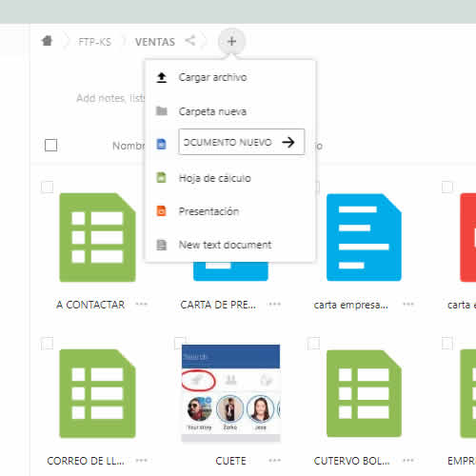Open the VENTAS breadcrumb
Viewport: 476px width, 476px height.
(x=155, y=42)
